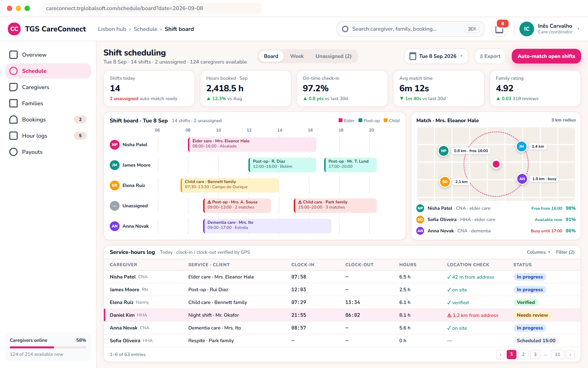The height and width of the screenshot is (368, 588).
Task: Click the AN marker on the match map
Action: pos(522,179)
